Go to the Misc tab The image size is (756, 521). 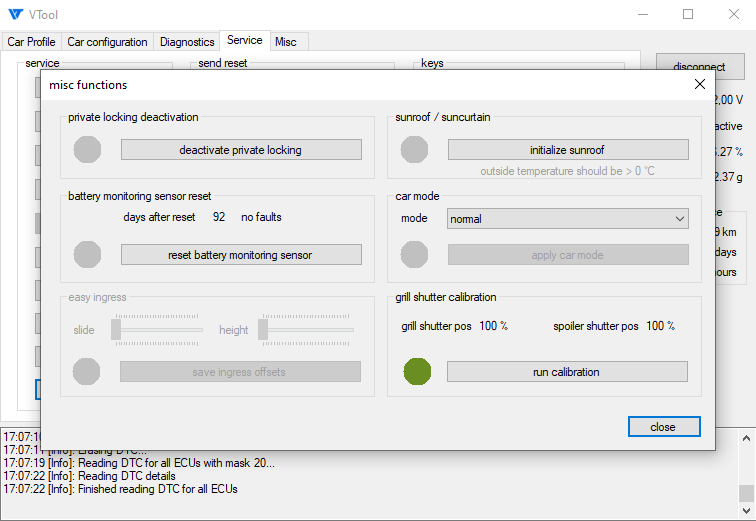click(286, 42)
